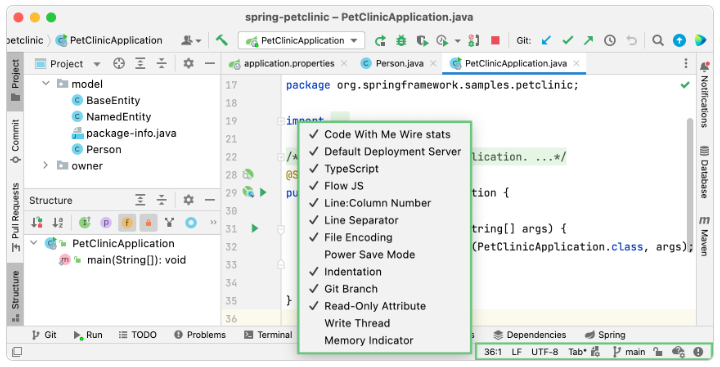Switch to Person.java tab

pos(399,63)
